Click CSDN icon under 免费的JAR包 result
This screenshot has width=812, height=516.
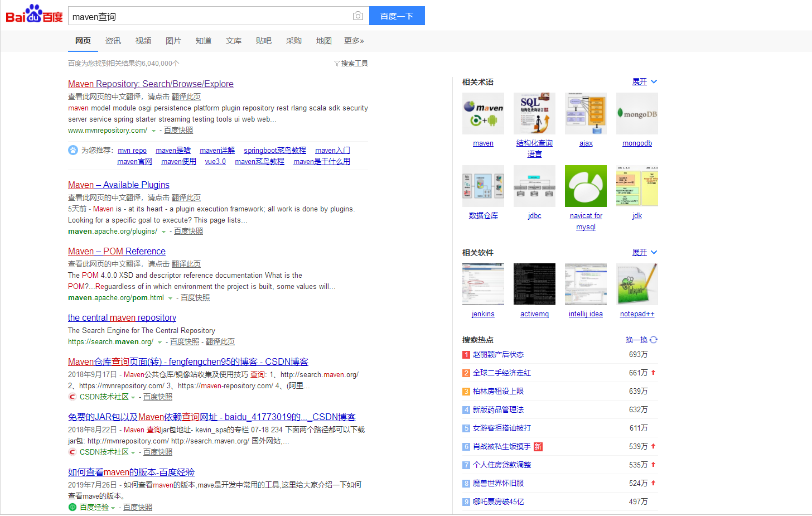(72, 452)
